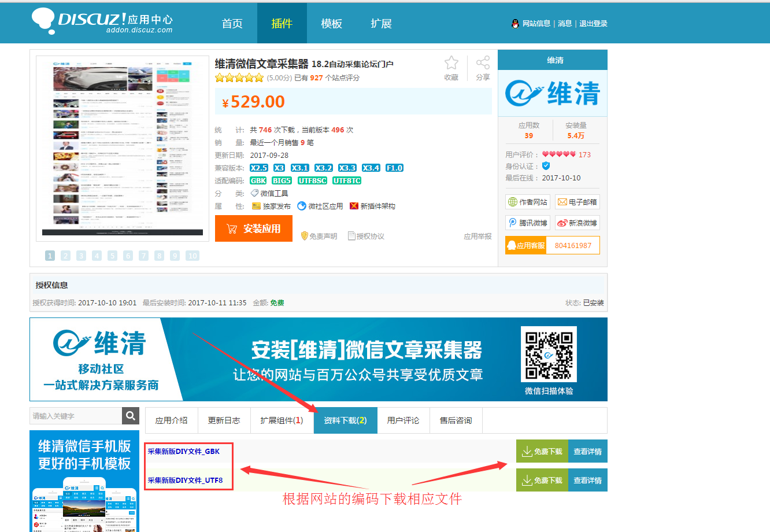Switch to the 更新日志 tab
The image size is (770, 532).
coord(224,420)
